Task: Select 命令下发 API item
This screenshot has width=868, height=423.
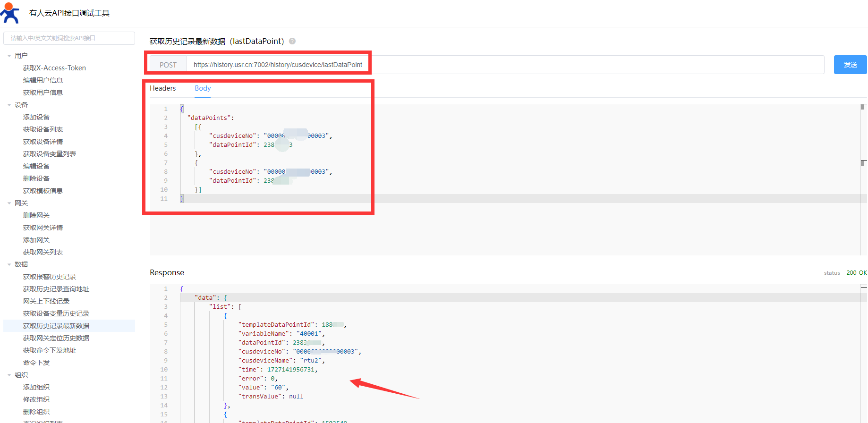Action: pyautogui.click(x=36, y=363)
